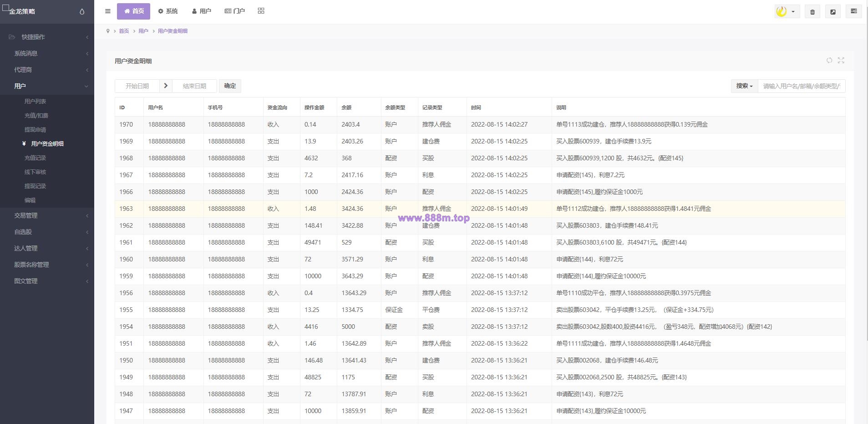Click the 确定 date filter button
Image resolution: width=868 pixels, height=424 pixels.
pos(230,86)
